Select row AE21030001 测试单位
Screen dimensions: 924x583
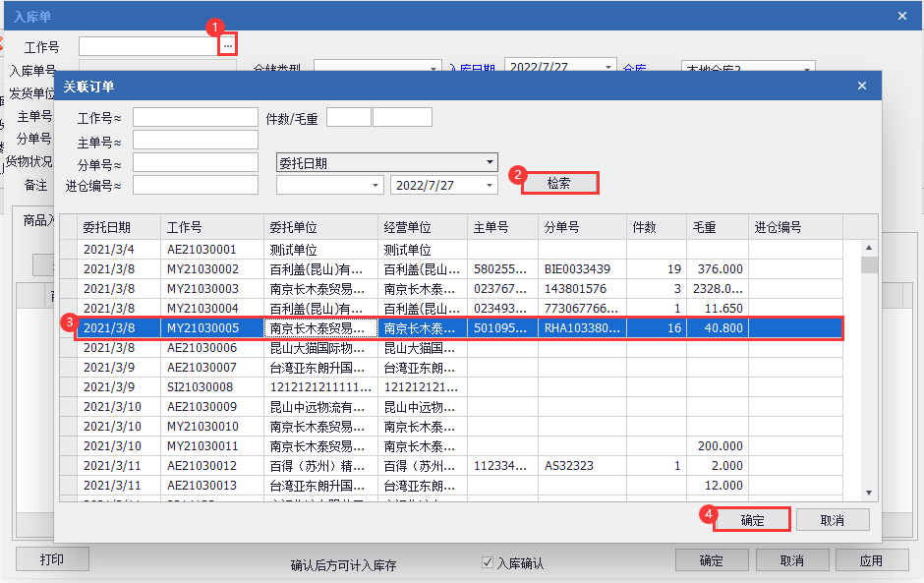(202, 250)
